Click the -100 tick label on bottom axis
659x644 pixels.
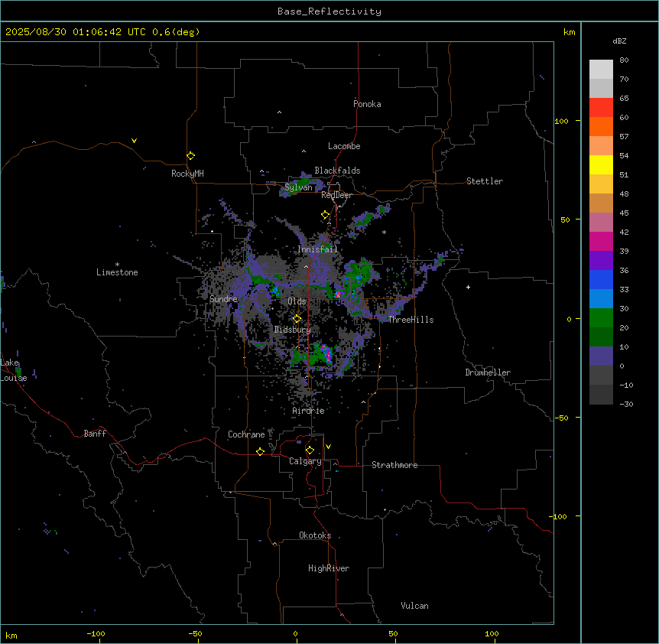pos(96,633)
